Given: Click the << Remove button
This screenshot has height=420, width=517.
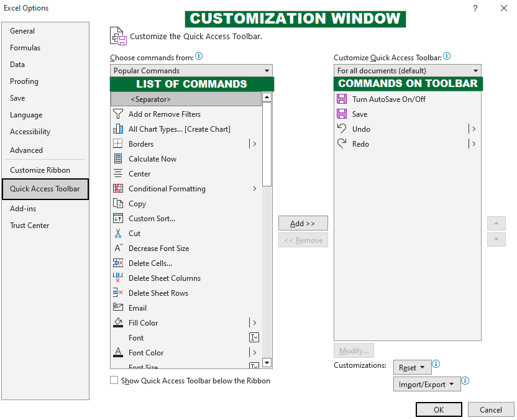Looking at the screenshot, I should (x=303, y=240).
